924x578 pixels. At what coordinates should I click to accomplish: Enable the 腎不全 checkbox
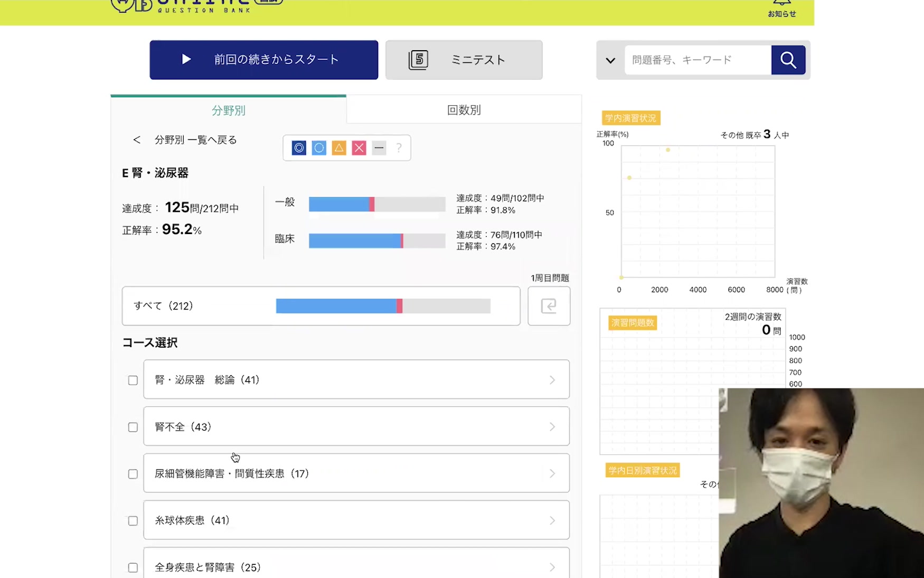(133, 427)
